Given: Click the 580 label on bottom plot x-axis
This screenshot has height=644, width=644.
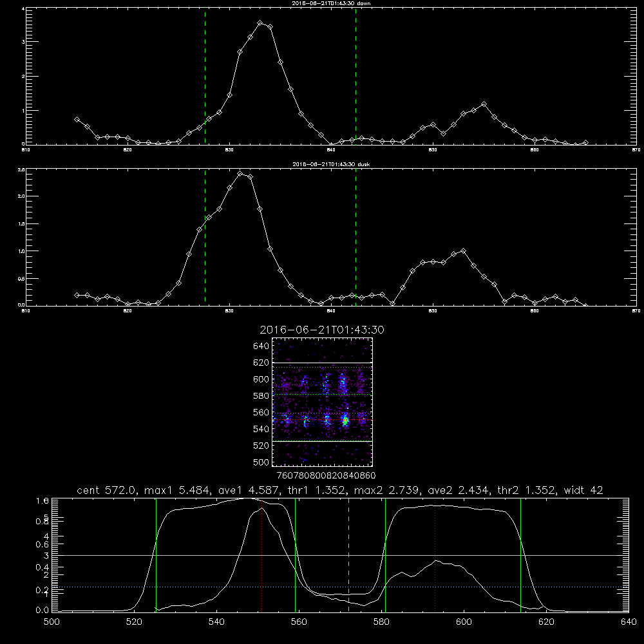Looking at the screenshot, I should click(x=381, y=622).
